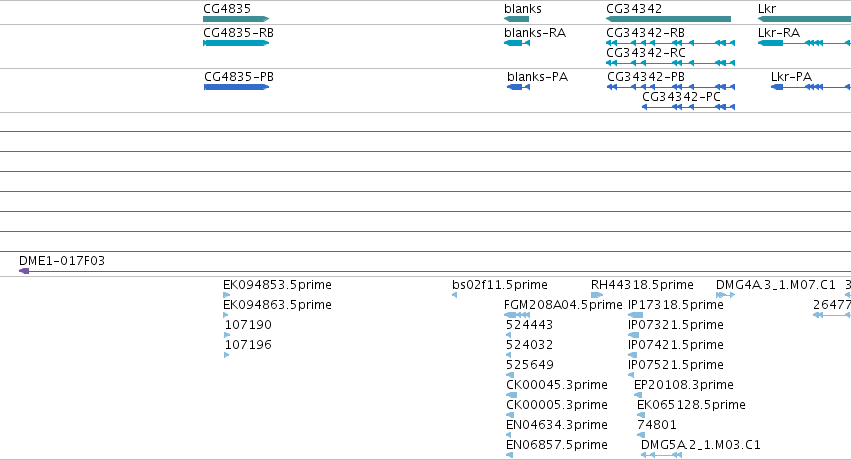Click the CG34342 gene bar
The image size is (851, 460).
[669, 19]
